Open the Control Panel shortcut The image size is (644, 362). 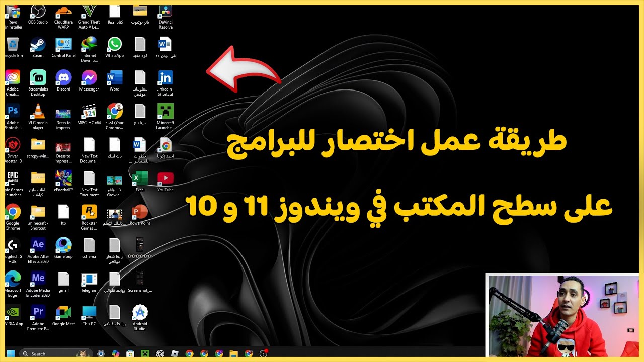point(63,48)
